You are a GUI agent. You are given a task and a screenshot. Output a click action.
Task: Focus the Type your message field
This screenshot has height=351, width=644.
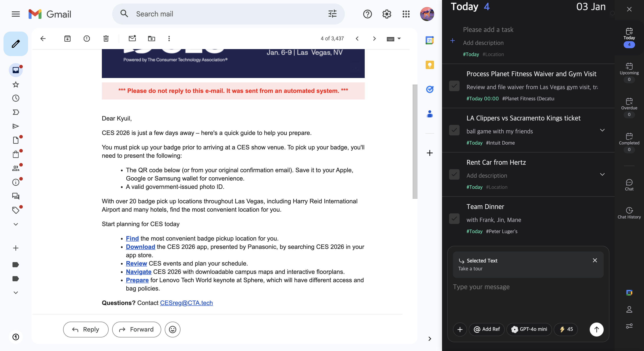[x=527, y=287]
